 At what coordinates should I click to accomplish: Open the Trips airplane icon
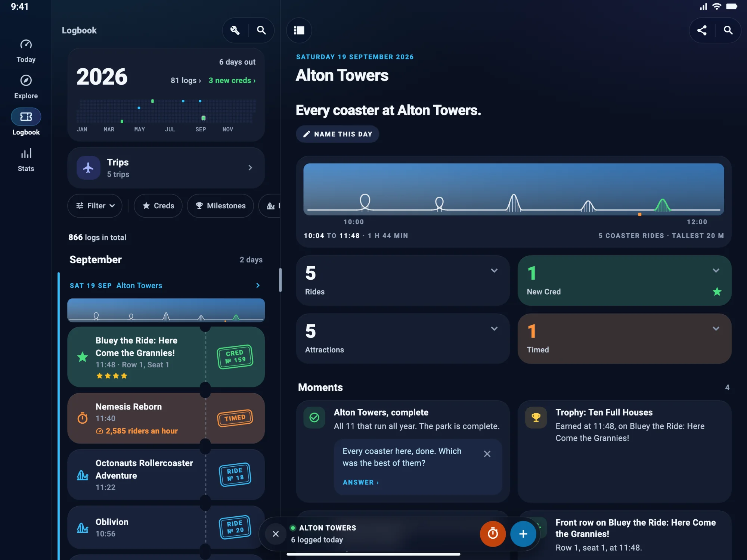(89, 168)
